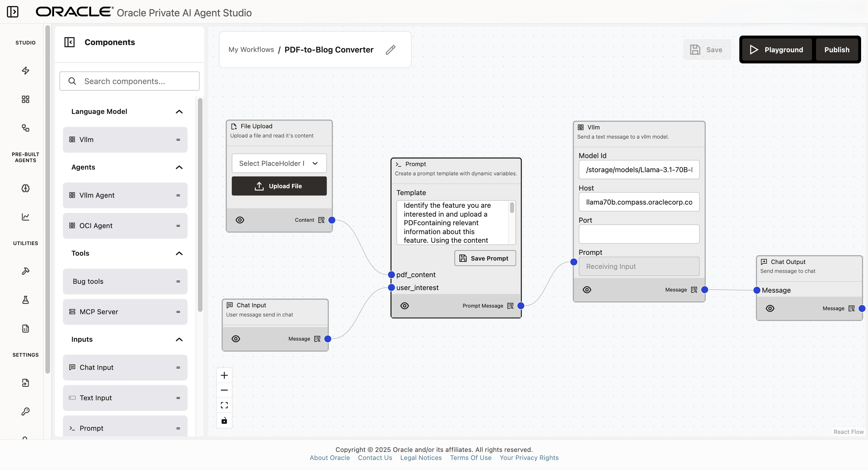
Task: Collapse the Tools section in Components
Action: click(179, 253)
